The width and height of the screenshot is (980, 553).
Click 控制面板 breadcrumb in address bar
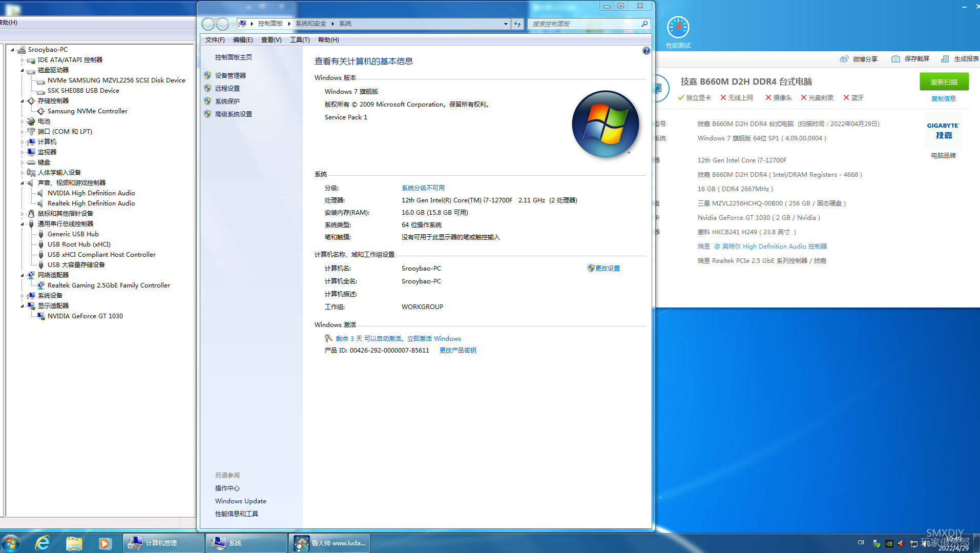tap(270, 24)
